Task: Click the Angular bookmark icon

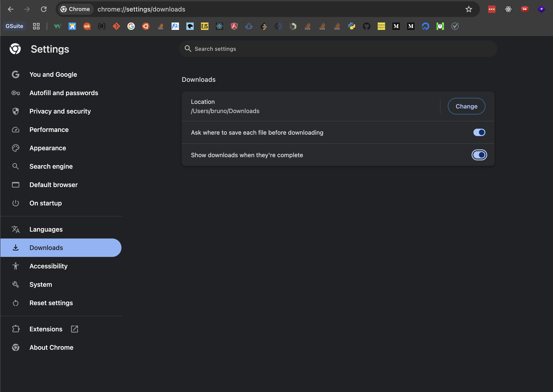Action: click(234, 26)
